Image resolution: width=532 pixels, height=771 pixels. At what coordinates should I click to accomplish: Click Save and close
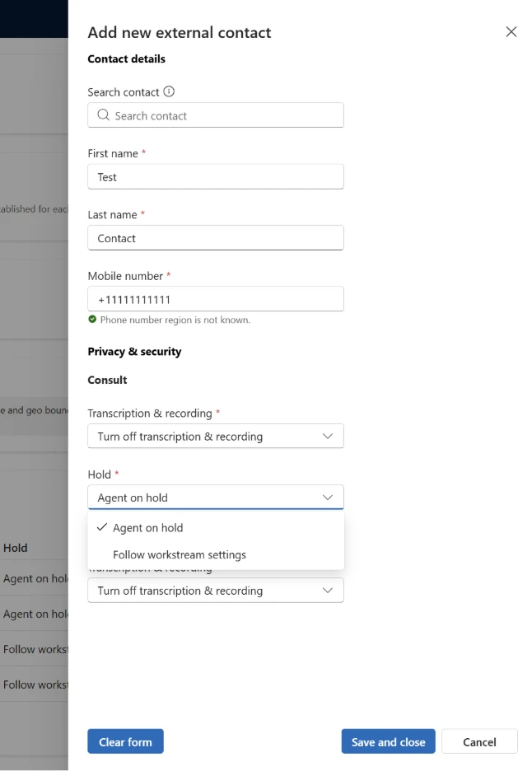click(388, 742)
